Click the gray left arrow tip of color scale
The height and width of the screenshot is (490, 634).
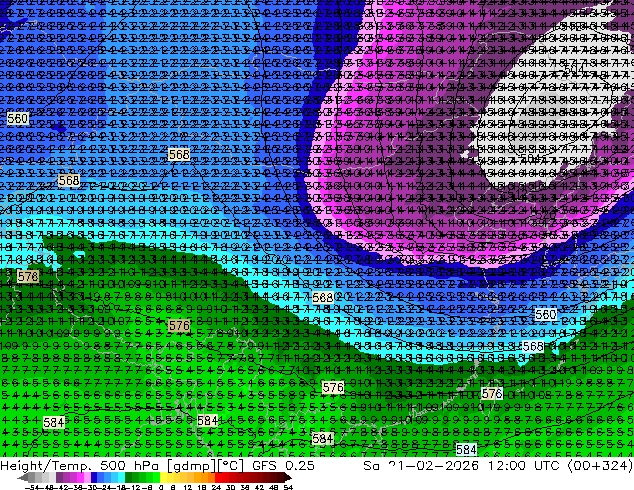(23, 478)
